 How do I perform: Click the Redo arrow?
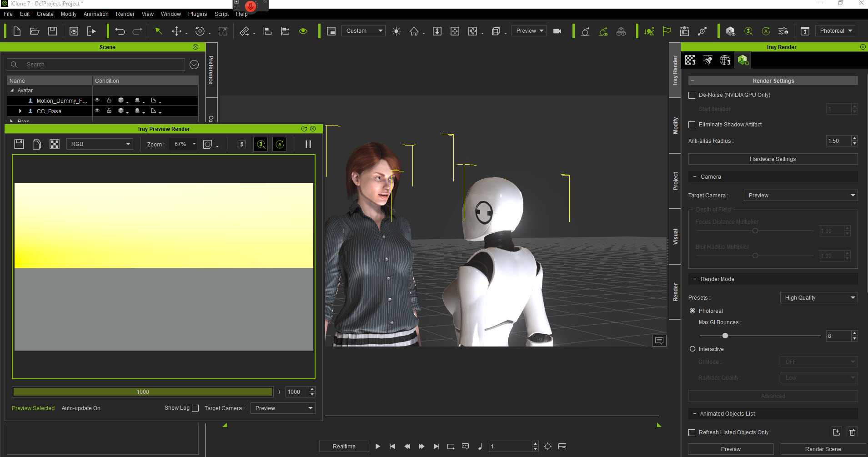[x=137, y=31]
